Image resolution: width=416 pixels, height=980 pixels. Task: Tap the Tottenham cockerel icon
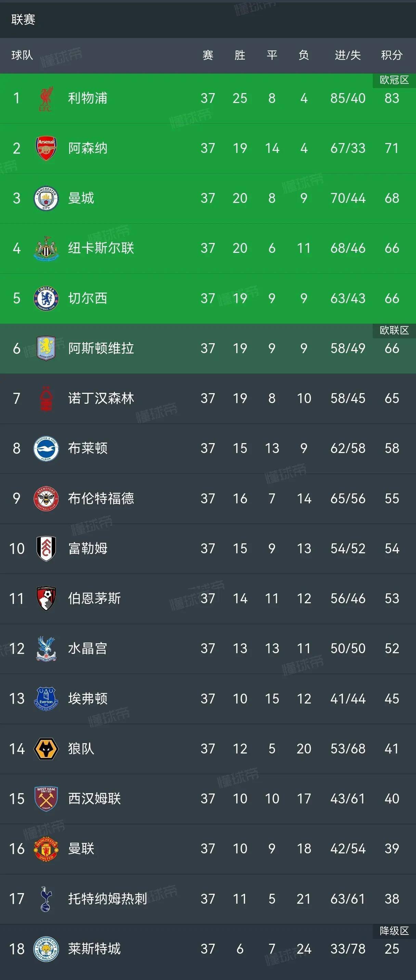(x=46, y=899)
